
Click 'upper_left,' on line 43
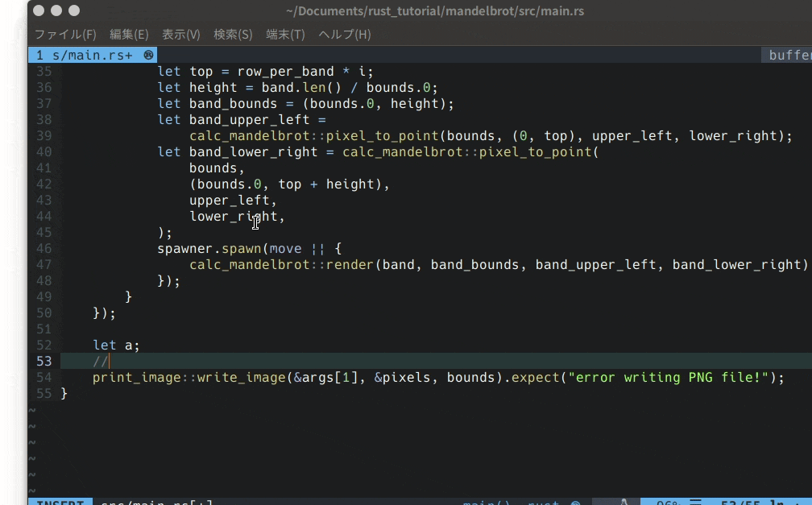pos(233,200)
